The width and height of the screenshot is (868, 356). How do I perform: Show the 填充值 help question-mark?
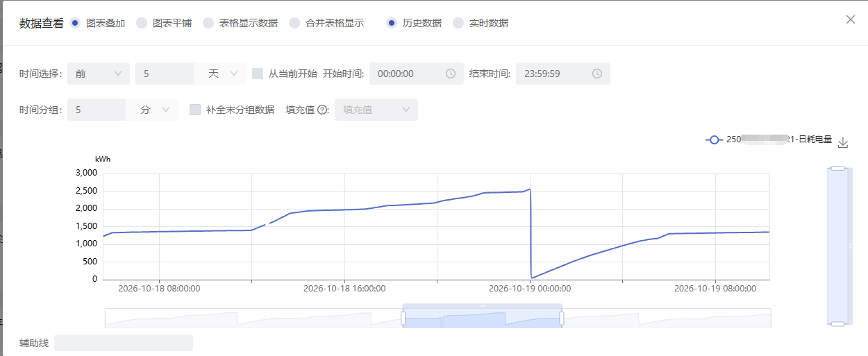[x=322, y=110]
